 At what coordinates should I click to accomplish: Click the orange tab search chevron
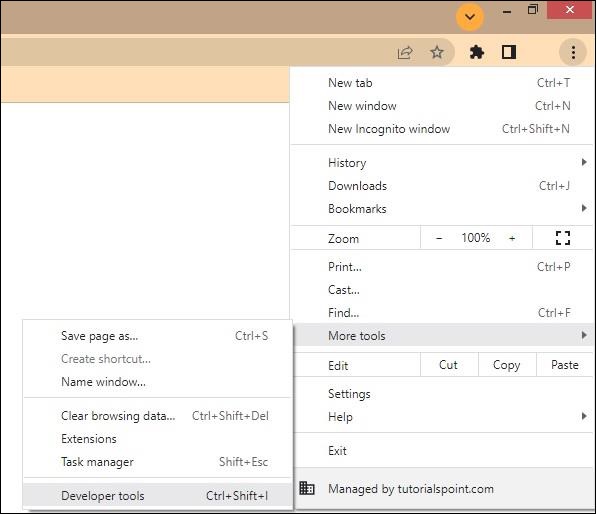(x=470, y=17)
